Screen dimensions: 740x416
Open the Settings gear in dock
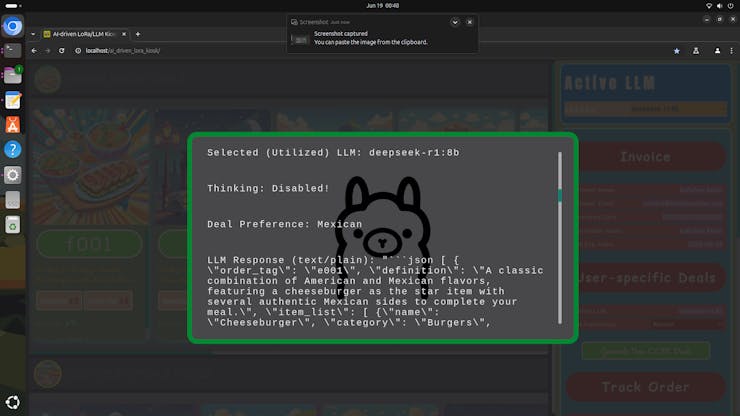(13, 175)
